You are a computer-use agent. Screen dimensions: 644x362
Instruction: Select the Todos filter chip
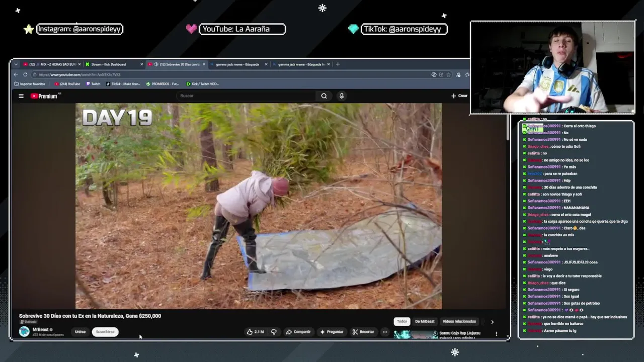402,321
